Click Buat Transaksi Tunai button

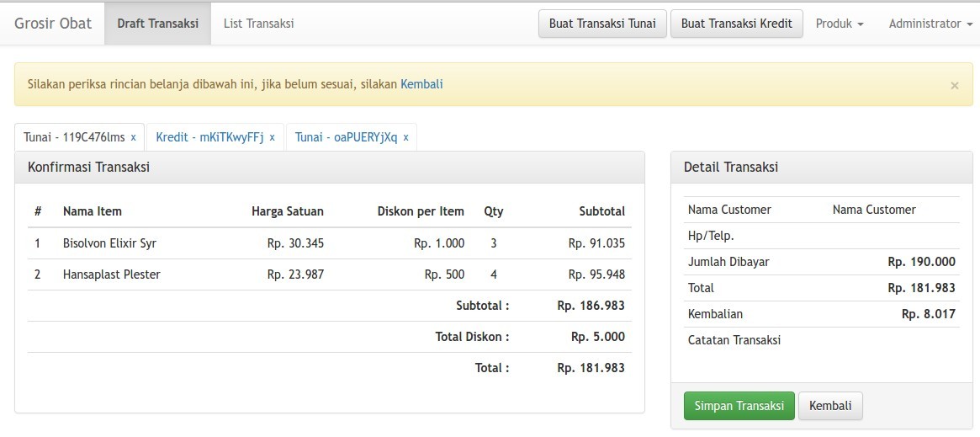602,24
